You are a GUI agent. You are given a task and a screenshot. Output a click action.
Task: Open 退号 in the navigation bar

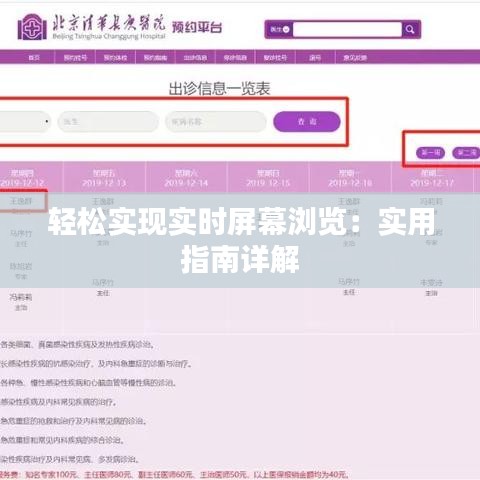tap(315, 58)
